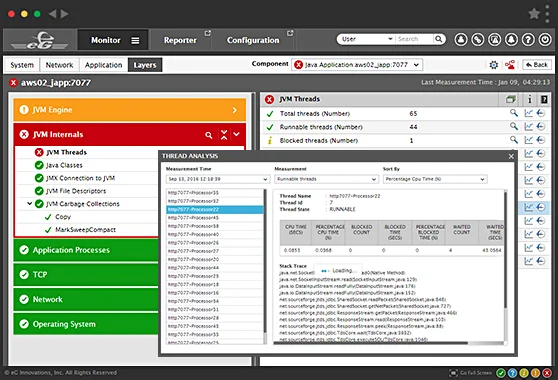Click the power logout icon in header

click(545, 39)
